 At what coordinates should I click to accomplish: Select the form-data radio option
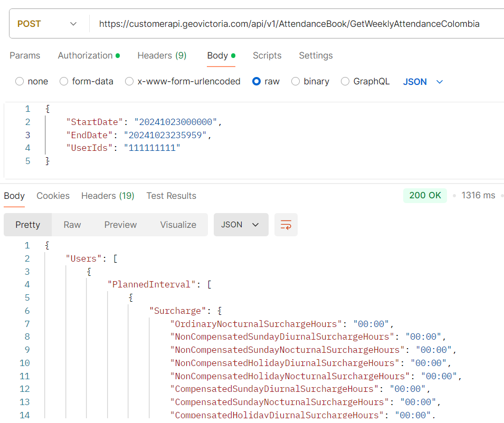pyautogui.click(x=64, y=81)
